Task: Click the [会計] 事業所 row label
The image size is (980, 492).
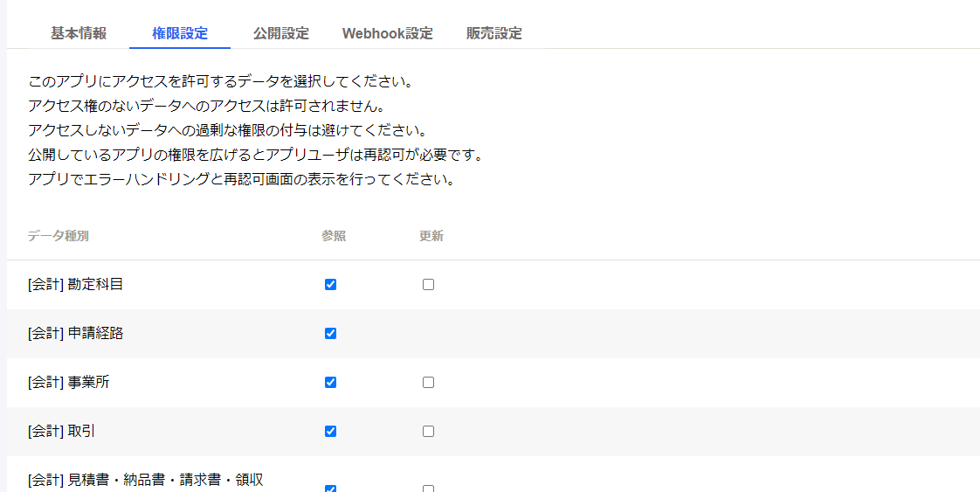Action: click(x=69, y=382)
